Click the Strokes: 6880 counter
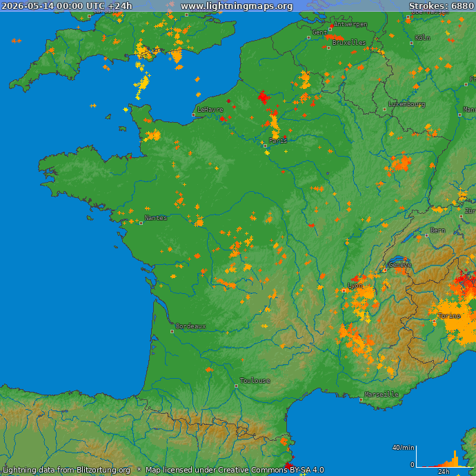The height and width of the screenshot is (476, 476). [442, 6]
